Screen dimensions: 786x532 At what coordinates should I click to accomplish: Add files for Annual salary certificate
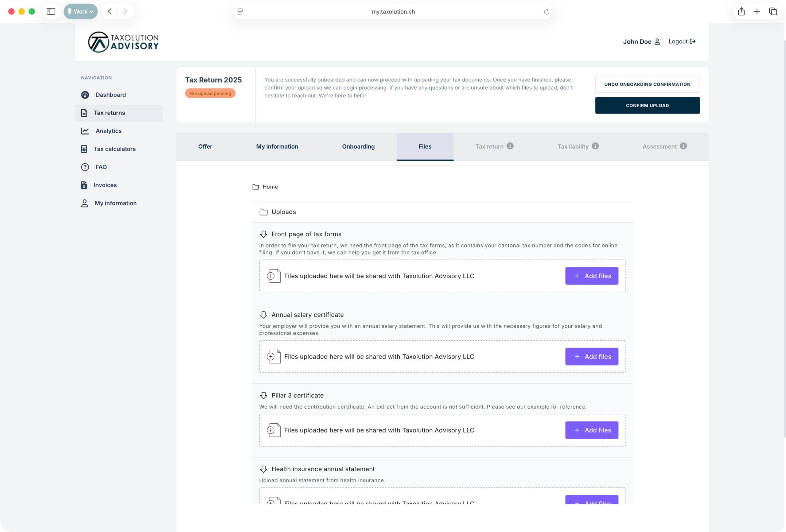pyautogui.click(x=592, y=356)
